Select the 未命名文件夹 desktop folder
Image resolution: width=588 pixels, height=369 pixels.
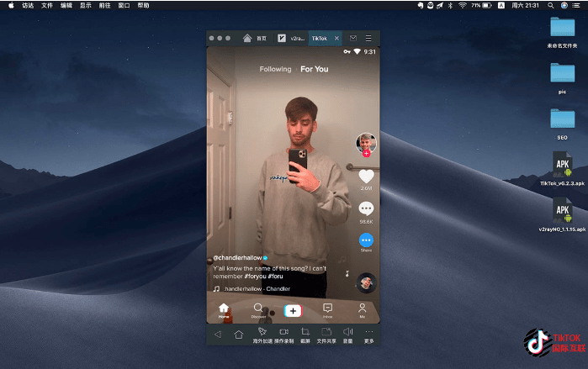tap(562, 33)
